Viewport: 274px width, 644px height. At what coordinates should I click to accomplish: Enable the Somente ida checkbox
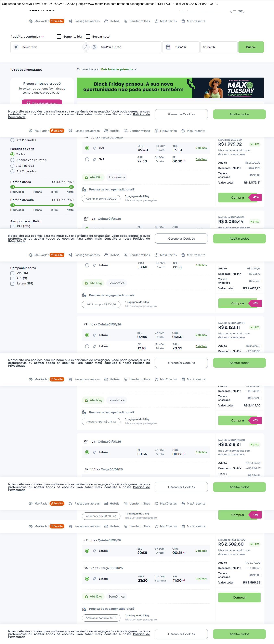tap(59, 37)
